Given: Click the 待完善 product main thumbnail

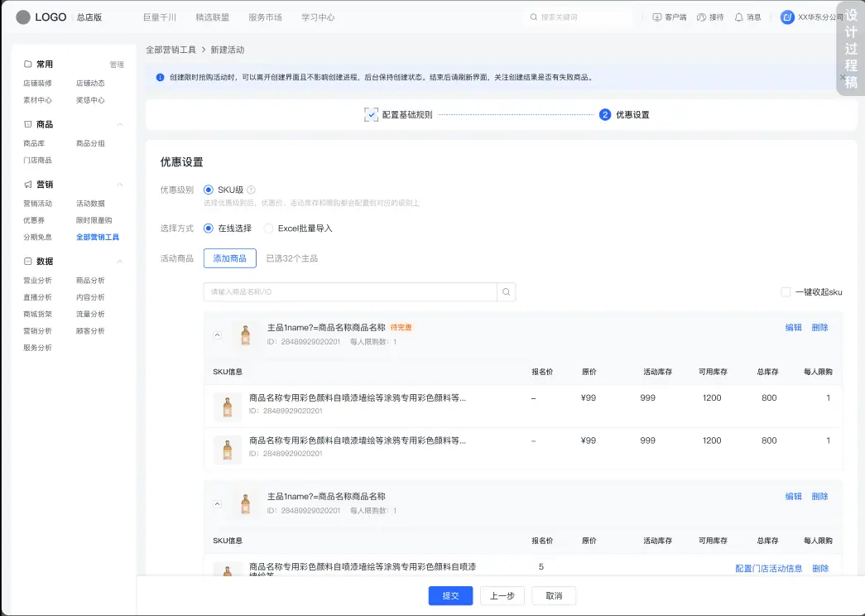Looking at the screenshot, I should click(x=246, y=334).
